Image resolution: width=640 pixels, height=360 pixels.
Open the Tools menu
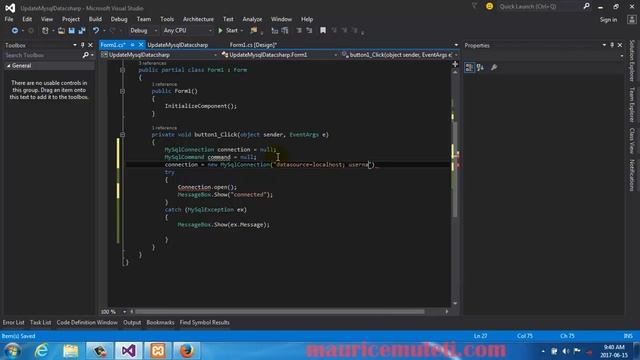tap(167, 19)
